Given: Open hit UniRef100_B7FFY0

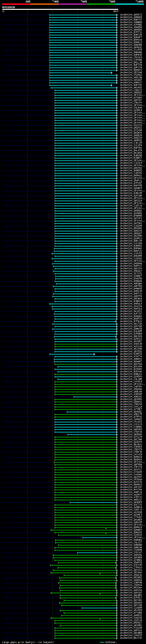Looking at the screenshot, I should (131, 32).
